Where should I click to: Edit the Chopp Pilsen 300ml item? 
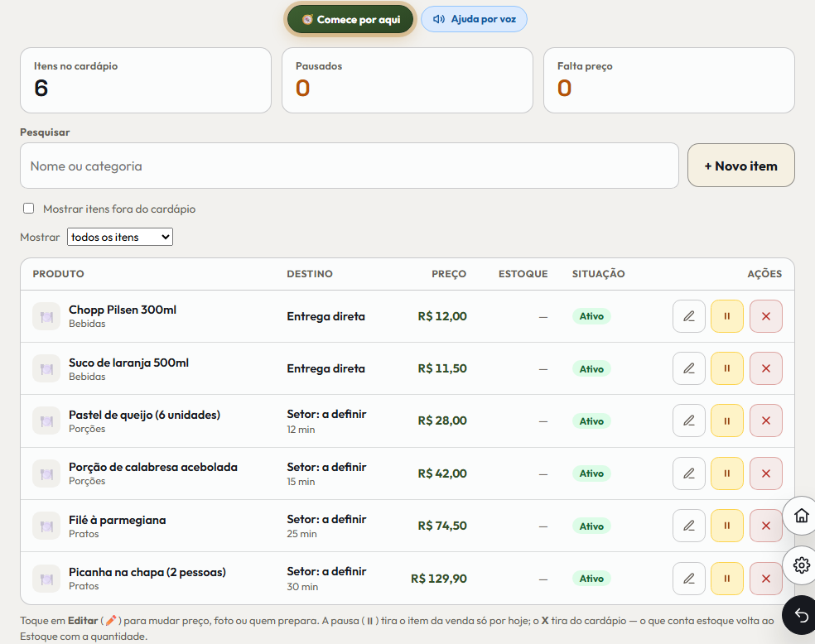pos(689,316)
